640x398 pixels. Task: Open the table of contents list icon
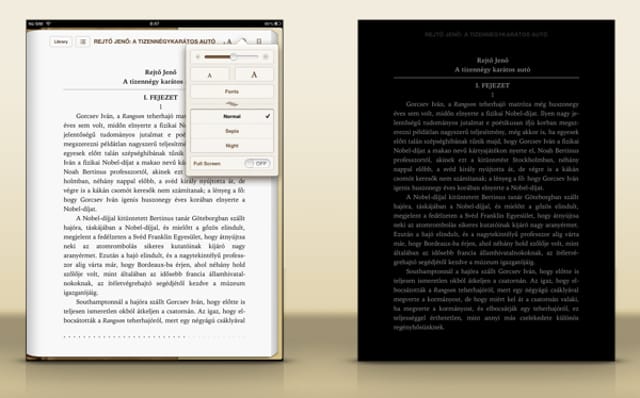[83, 42]
